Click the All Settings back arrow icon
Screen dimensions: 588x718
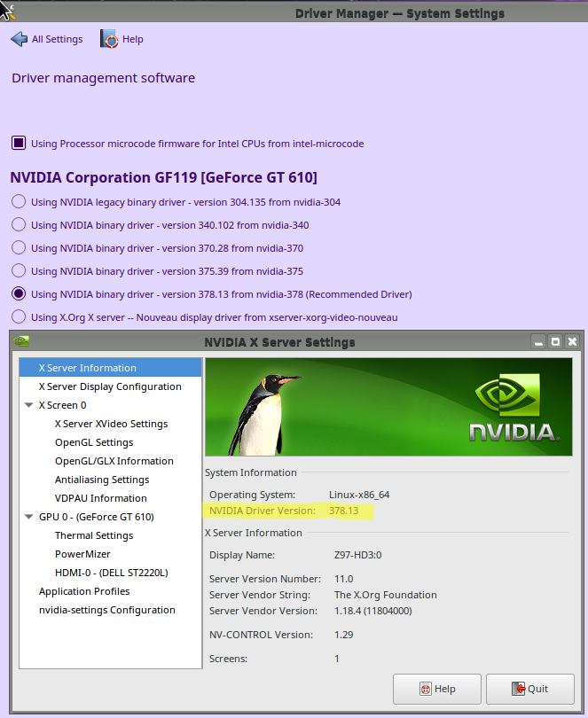[19, 39]
